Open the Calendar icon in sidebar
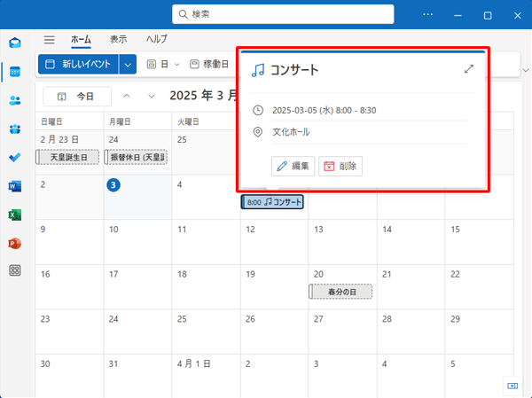The image size is (532, 398). (15, 72)
